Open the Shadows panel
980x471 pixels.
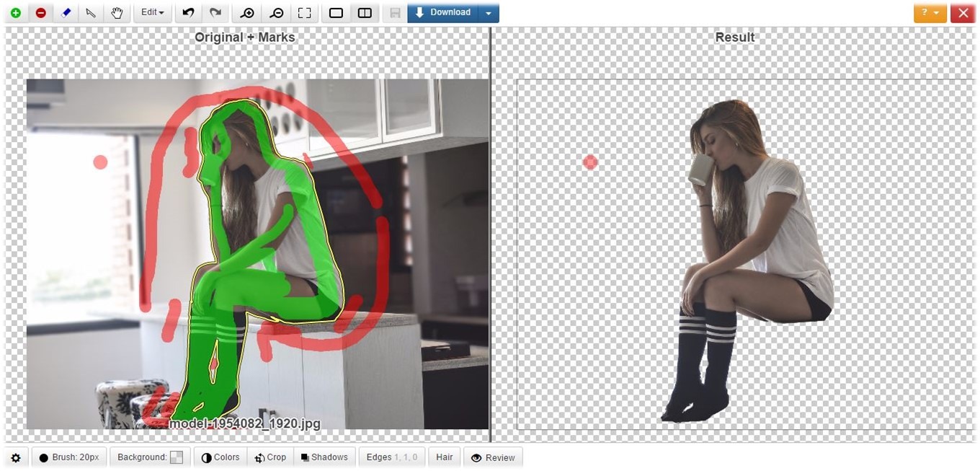click(324, 457)
